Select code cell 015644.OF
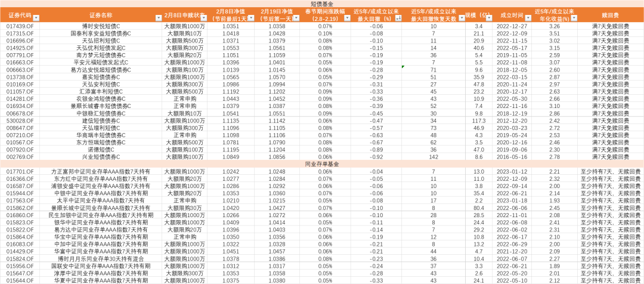The image size is (644, 284). point(20,280)
